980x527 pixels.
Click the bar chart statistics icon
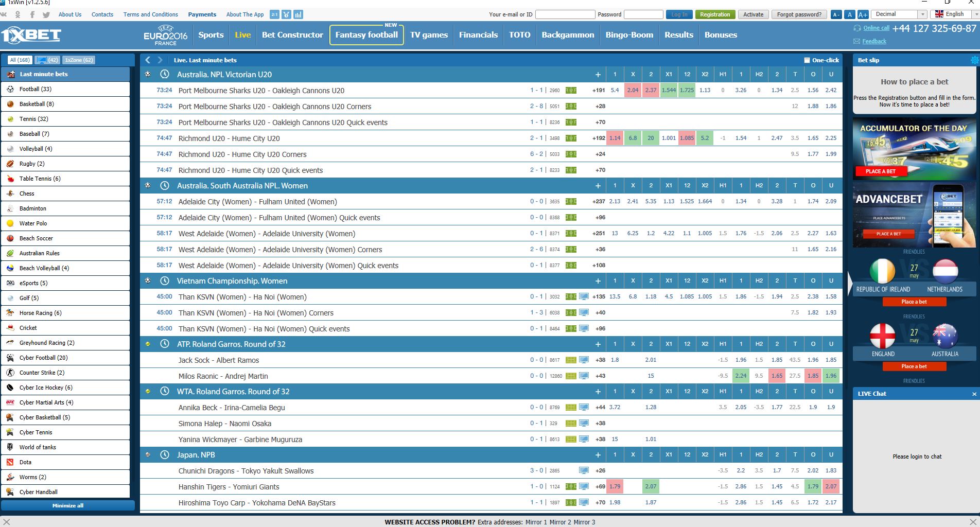[x=299, y=14]
